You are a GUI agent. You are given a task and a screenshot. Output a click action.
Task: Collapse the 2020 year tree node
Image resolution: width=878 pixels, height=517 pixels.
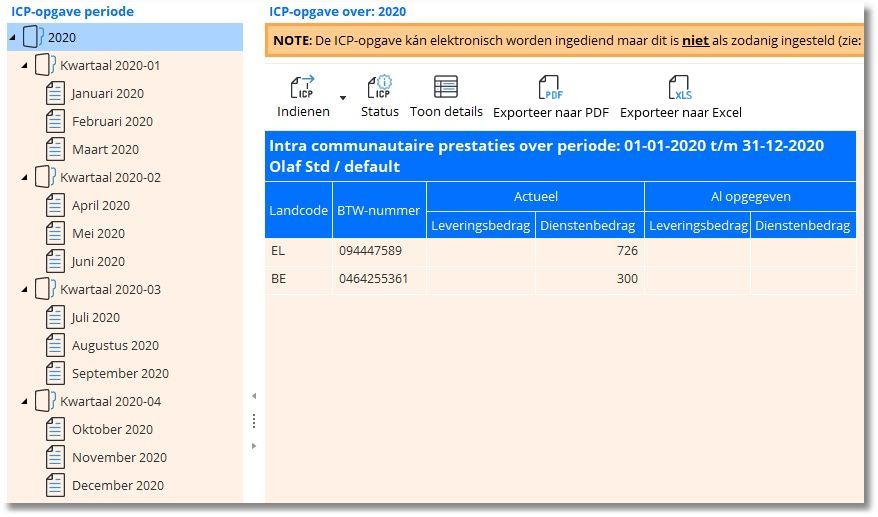pos(13,38)
